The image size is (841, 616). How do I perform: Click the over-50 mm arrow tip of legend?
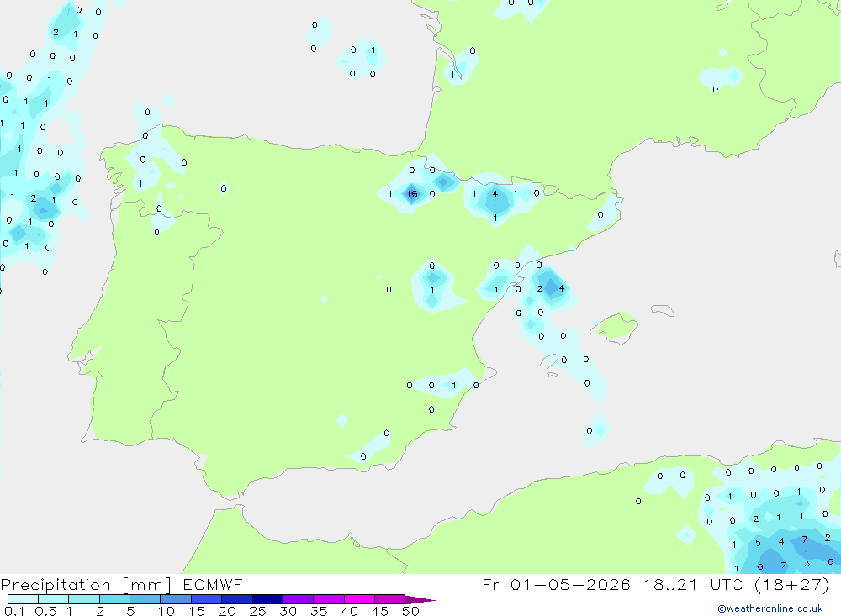(x=420, y=599)
